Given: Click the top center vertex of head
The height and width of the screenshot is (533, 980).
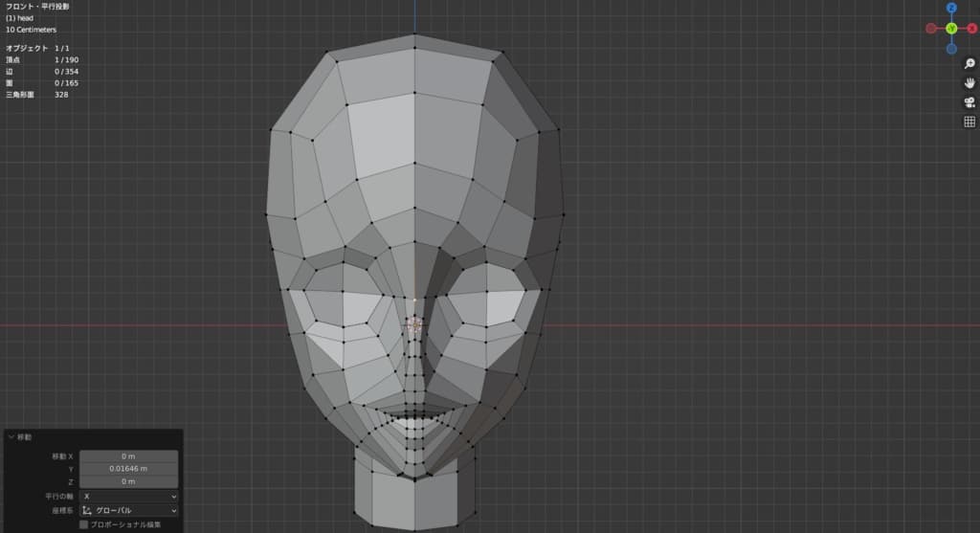Looking at the screenshot, I should pos(414,35).
